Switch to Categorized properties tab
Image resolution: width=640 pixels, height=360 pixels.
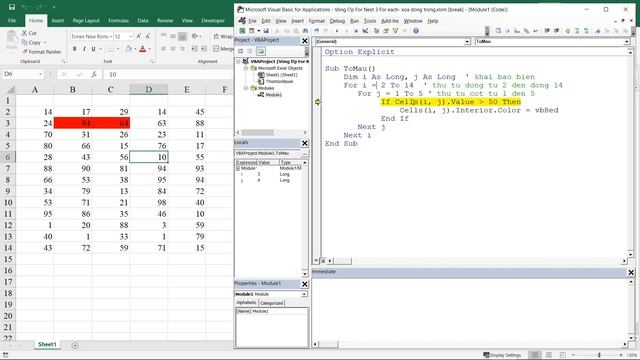(271, 303)
